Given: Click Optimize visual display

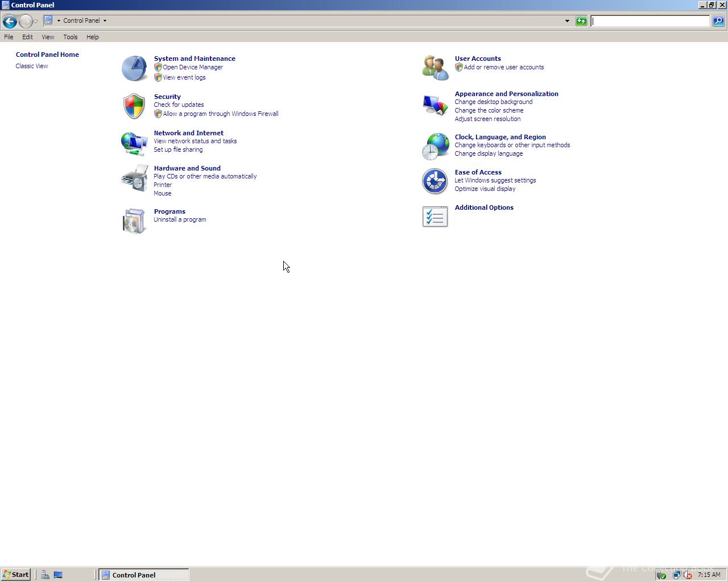Looking at the screenshot, I should click(485, 189).
